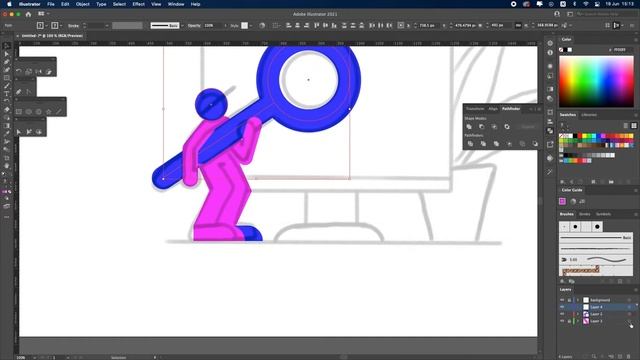The height and width of the screenshot is (360, 640).
Task: Open the File menu
Action: [x=51, y=4]
